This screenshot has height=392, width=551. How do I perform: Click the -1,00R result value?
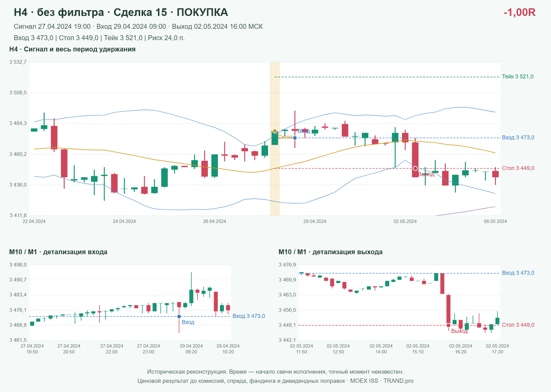point(519,13)
